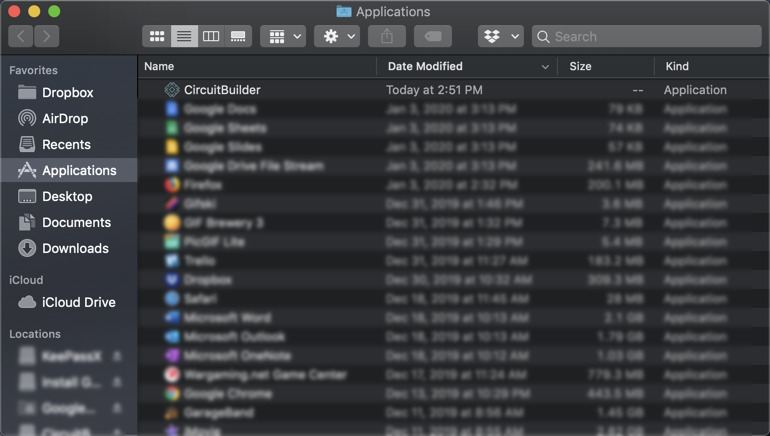The image size is (770, 436).
Task: Select the CircuitBuilder app icon
Action: pos(172,90)
